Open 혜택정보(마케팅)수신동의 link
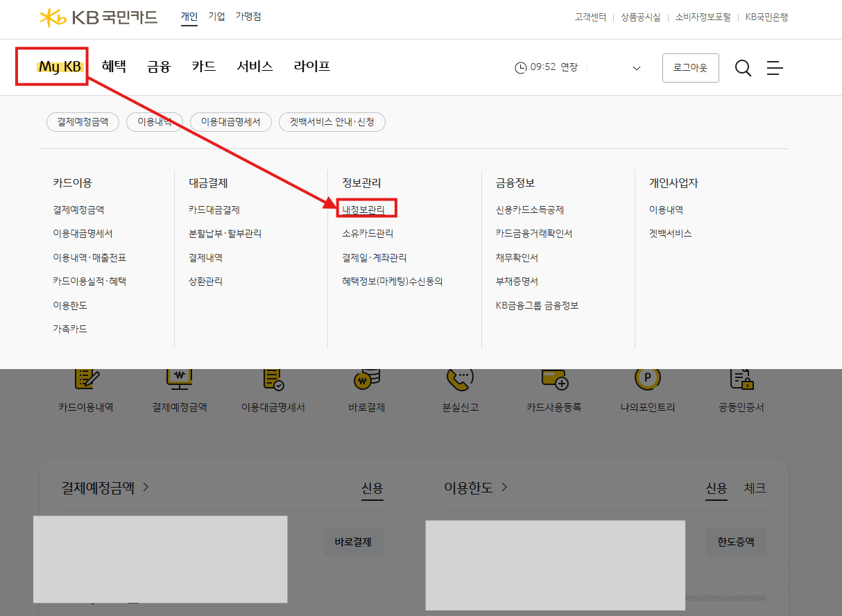The image size is (842, 616). pyautogui.click(x=393, y=281)
